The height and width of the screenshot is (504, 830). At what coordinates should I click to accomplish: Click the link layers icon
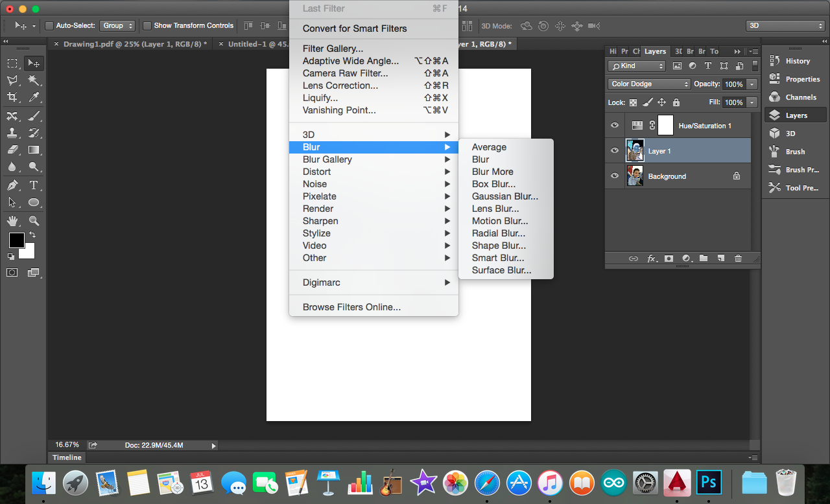pos(634,258)
